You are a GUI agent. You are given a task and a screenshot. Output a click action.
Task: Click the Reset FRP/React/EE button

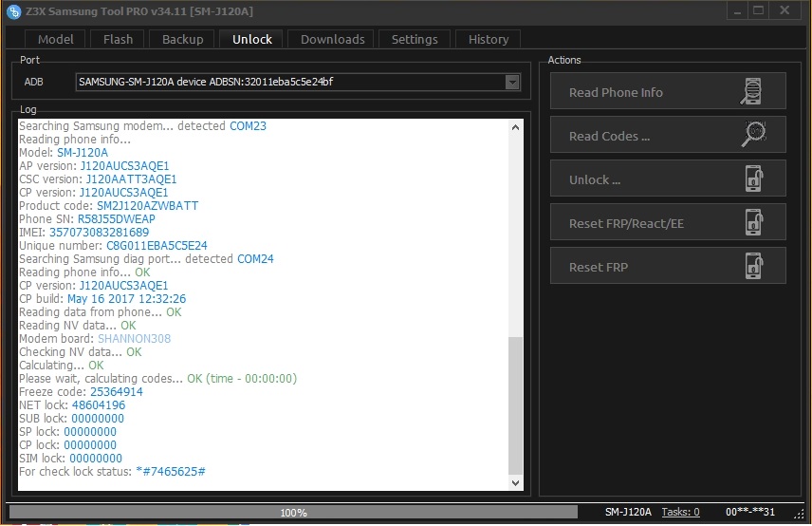pyautogui.click(x=668, y=222)
